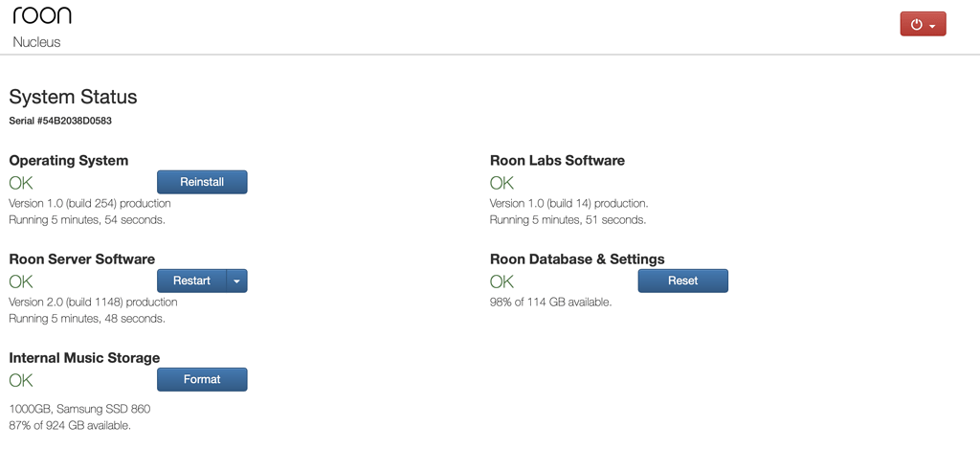Restart the Roon Server Software
Image resolution: width=980 pixels, height=449 pixels.
click(191, 281)
